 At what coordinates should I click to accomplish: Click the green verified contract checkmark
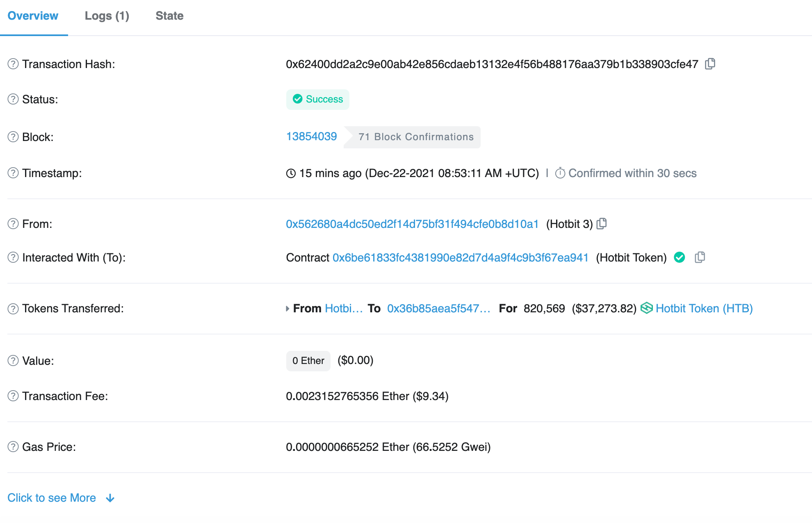680,257
